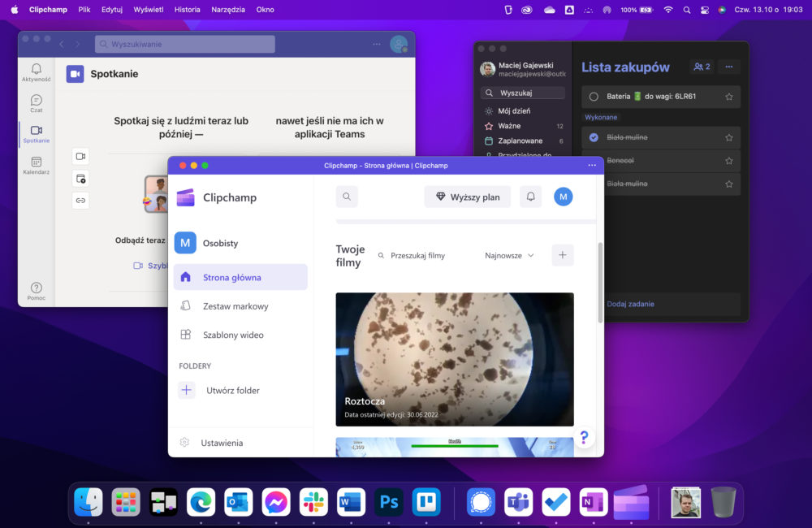
Task: Open Ważne list in To Do
Action: point(523,126)
